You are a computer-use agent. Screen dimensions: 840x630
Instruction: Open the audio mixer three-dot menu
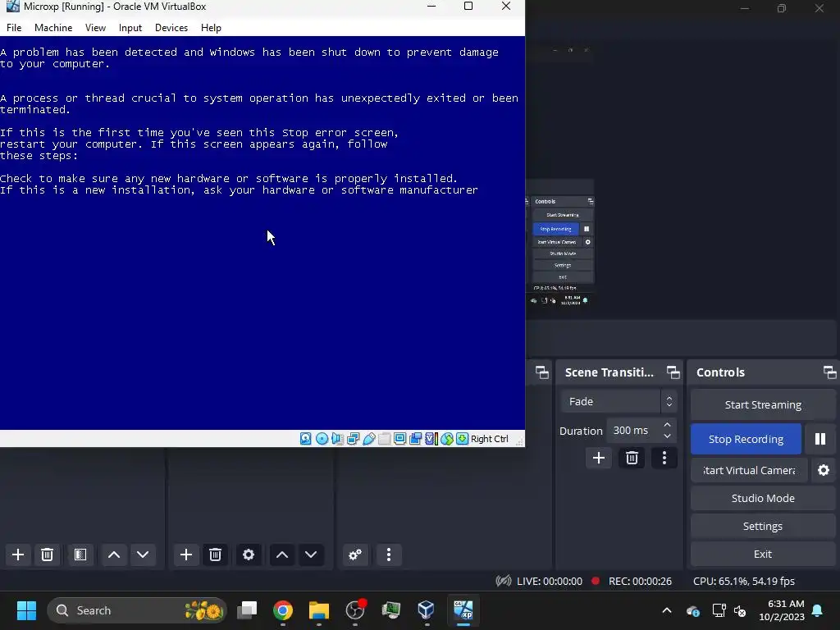[x=389, y=555]
